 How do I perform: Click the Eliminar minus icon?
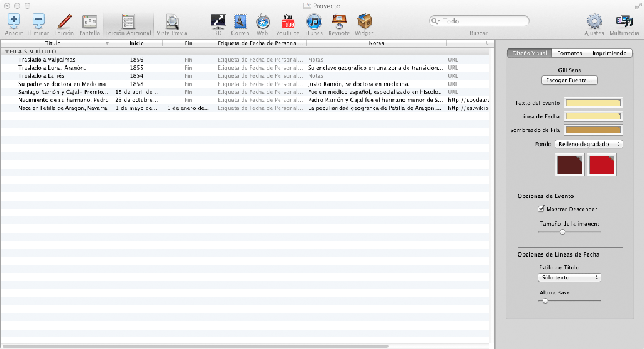coord(38,21)
